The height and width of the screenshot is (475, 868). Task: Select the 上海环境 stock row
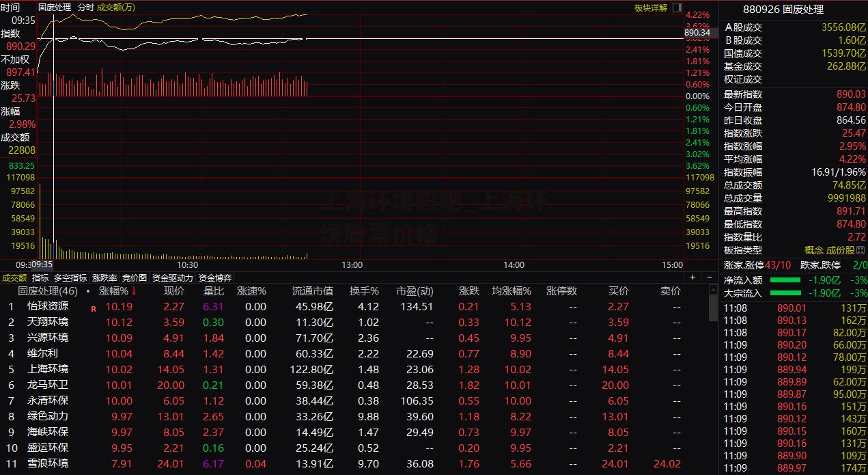tap(341, 370)
